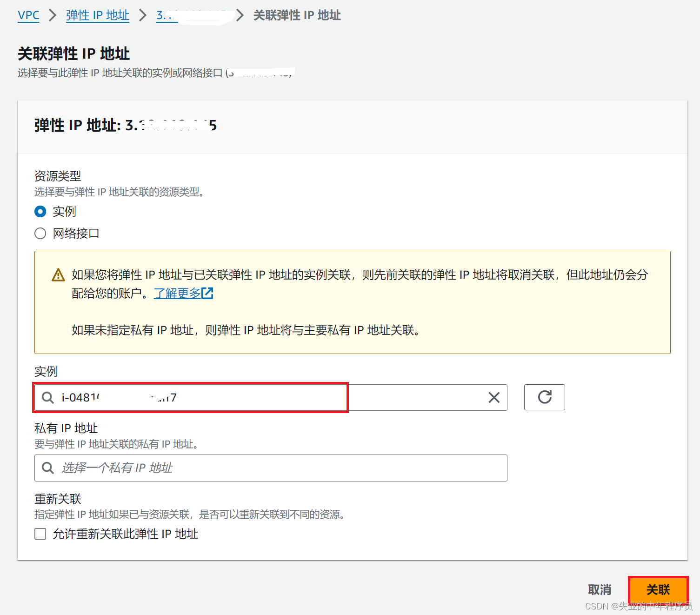700x615 pixels.
Task: Select the 实例 resource type radio button
Action: (40, 212)
